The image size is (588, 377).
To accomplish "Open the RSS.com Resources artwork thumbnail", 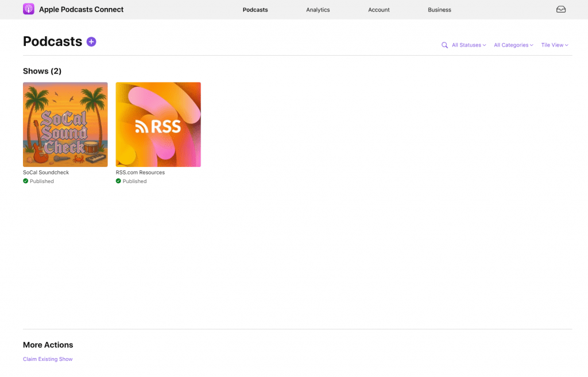I will (158, 125).
